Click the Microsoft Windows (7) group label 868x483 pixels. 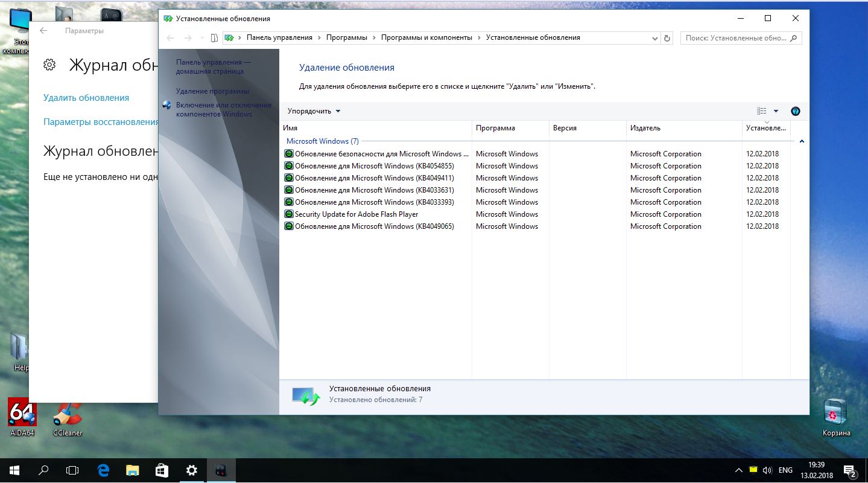(x=323, y=141)
